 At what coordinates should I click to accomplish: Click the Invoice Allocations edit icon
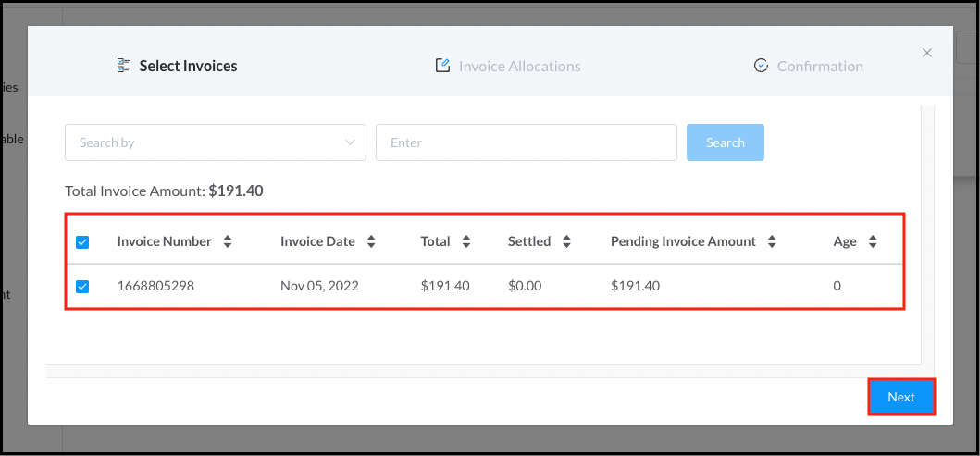[442, 66]
